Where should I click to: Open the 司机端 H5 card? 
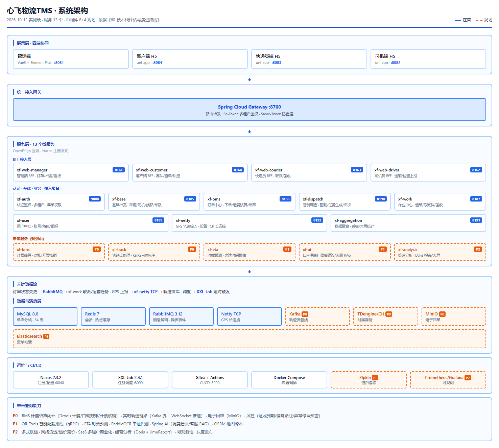[x=428, y=59]
